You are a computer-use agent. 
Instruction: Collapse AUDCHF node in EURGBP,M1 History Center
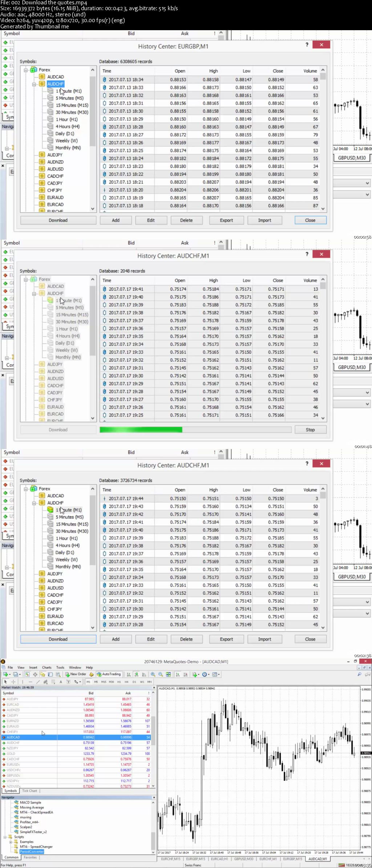[34, 84]
